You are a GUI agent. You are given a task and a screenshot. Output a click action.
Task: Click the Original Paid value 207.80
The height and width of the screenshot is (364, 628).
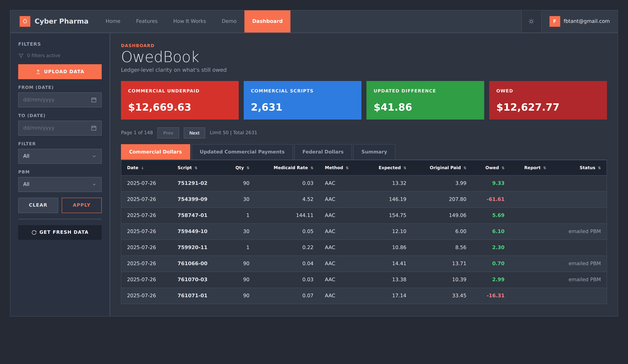[x=458, y=199]
